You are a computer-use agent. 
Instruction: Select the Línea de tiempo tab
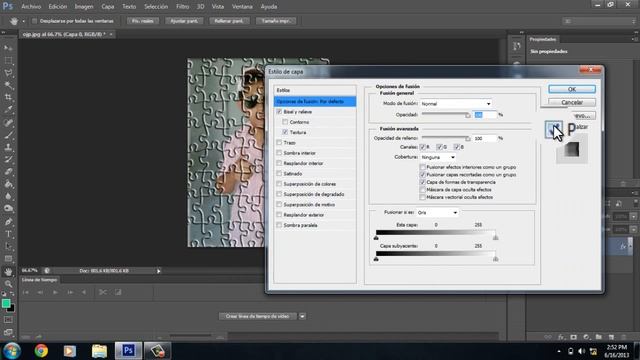(x=40, y=280)
